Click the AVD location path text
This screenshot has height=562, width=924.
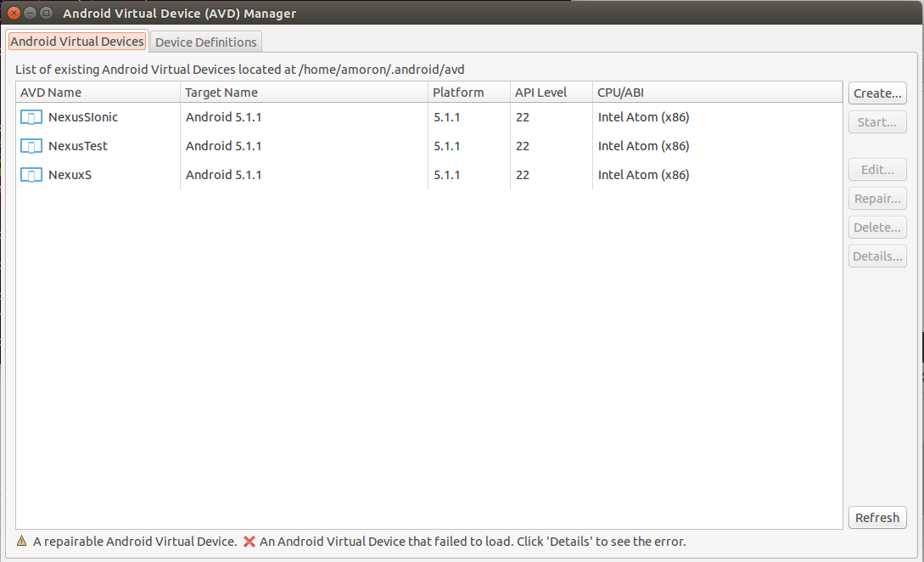click(382, 70)
